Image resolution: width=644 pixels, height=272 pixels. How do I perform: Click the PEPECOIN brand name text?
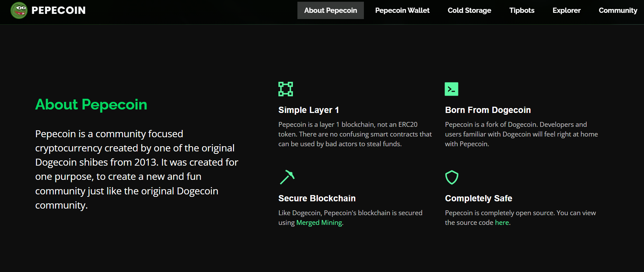59,10
